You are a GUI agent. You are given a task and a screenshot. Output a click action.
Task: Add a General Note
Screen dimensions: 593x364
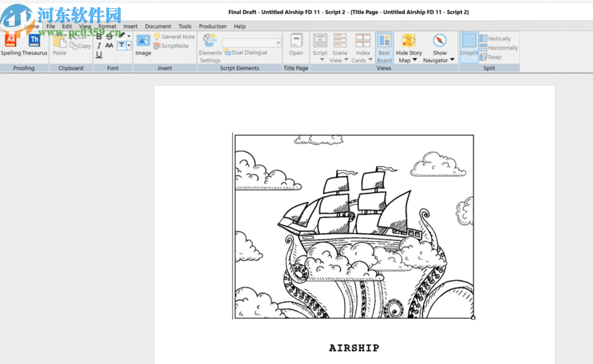(174, 37)
